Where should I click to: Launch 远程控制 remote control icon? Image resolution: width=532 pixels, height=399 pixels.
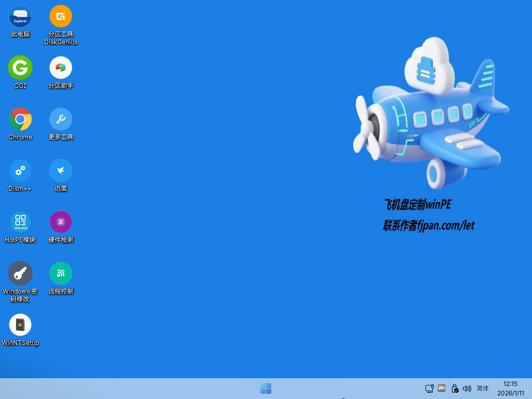pyautogui.click(x=61, y=273)
